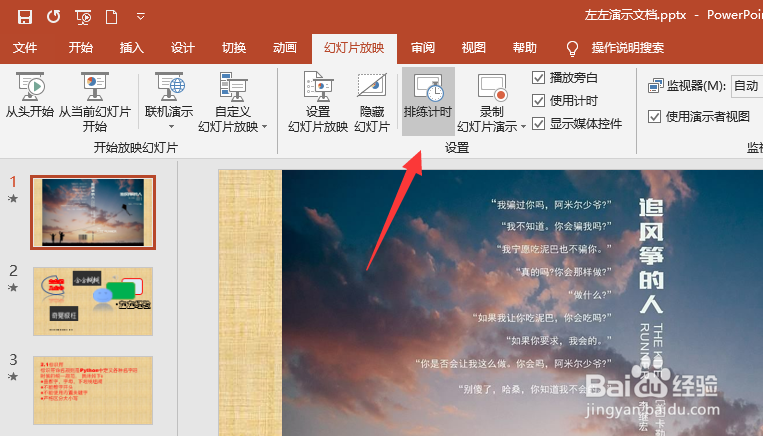Screen dimensions: 763x436
Task: Create new document via blank page icon
Action: [111, 18]
